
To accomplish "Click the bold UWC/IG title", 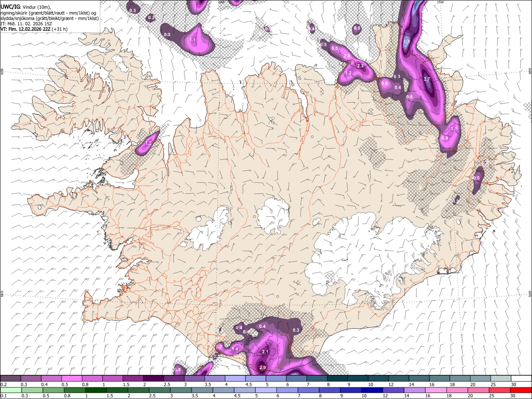I will coord(10,7).
